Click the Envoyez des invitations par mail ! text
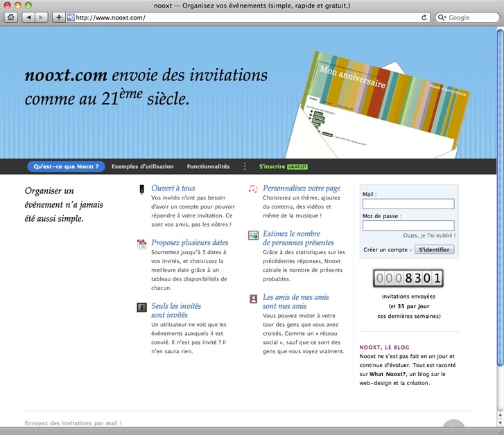 click(73, 423)
